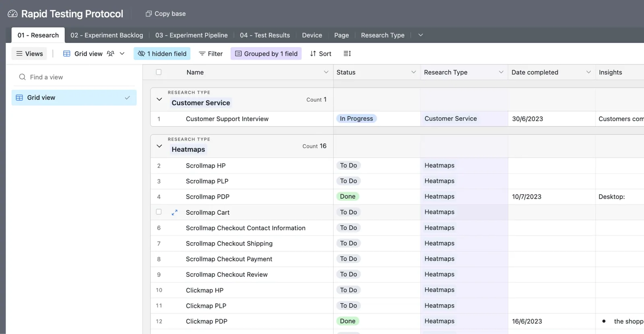Screen dimensions: 644x334
Task: Switch to the 02 - Experiment Backlog tab
Action: pyautogui.click(x=107, y=35)
